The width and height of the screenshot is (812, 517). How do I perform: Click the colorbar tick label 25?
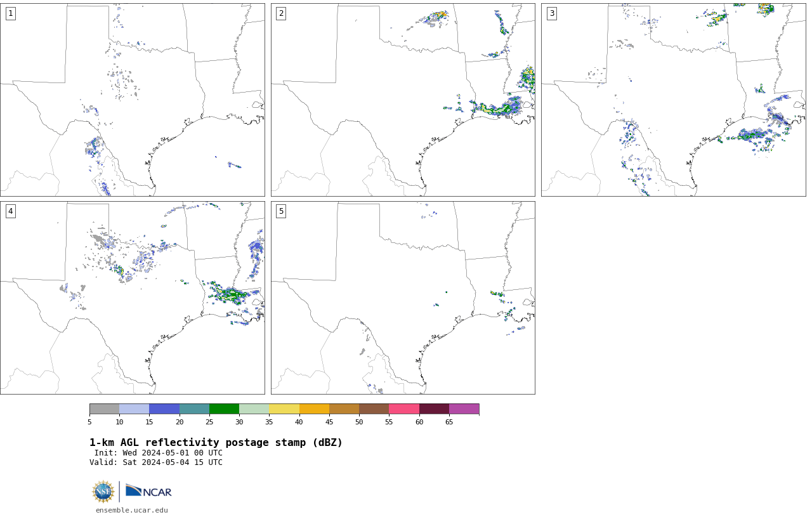[209, 422]
